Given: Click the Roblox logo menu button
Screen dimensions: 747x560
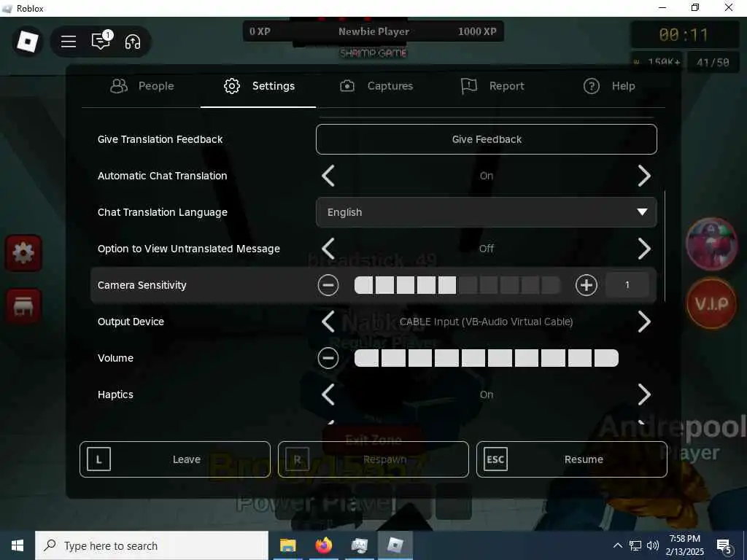Looking at the screenshot, I should click(x=27, y=42).
